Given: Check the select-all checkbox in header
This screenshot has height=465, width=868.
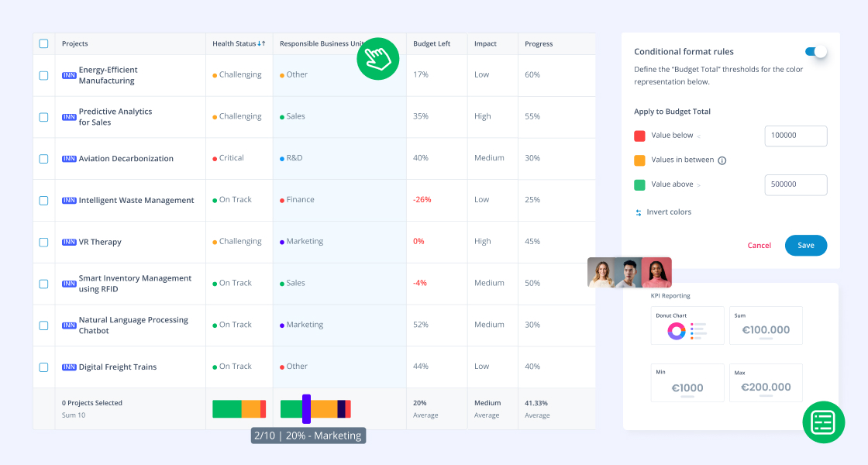Looking at the screenshot, I should point(43,44).
